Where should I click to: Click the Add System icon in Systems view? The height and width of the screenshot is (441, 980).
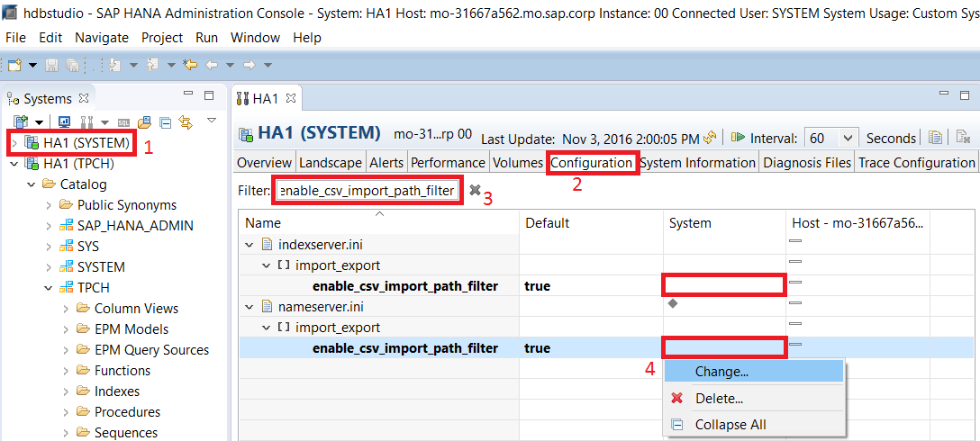pyautogui.click(x=22, y=121)
